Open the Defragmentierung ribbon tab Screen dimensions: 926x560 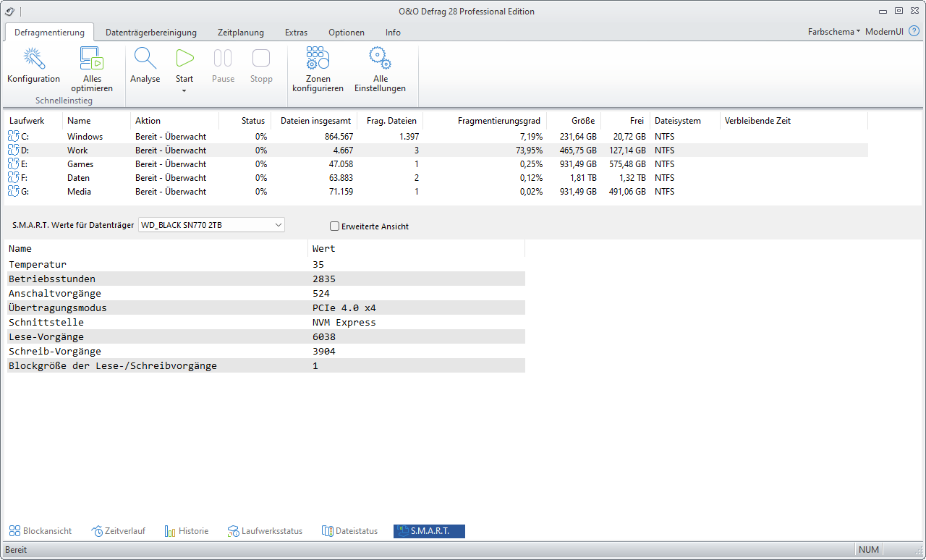49,33
